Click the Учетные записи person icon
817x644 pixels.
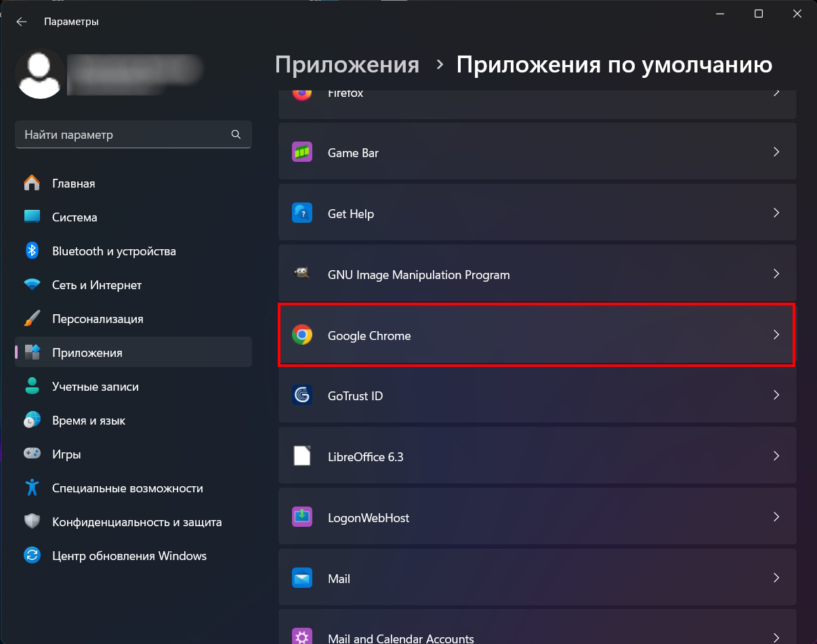coord(32,387)
